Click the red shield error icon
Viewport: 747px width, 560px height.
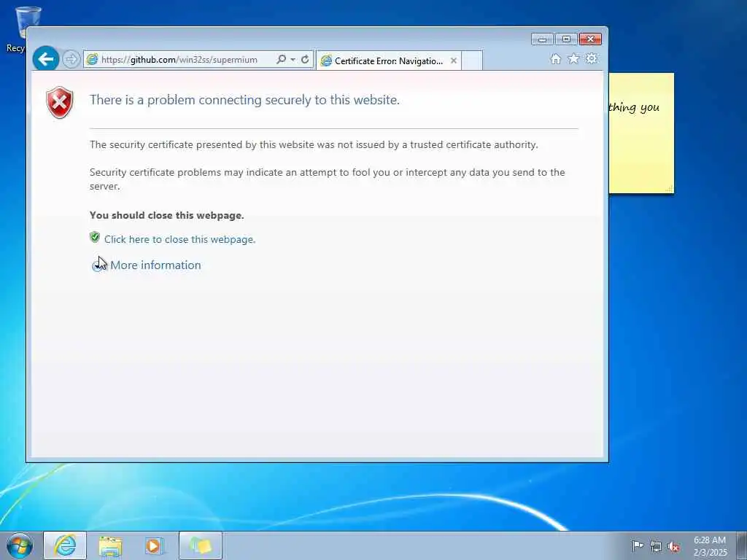tap(60, 102)
